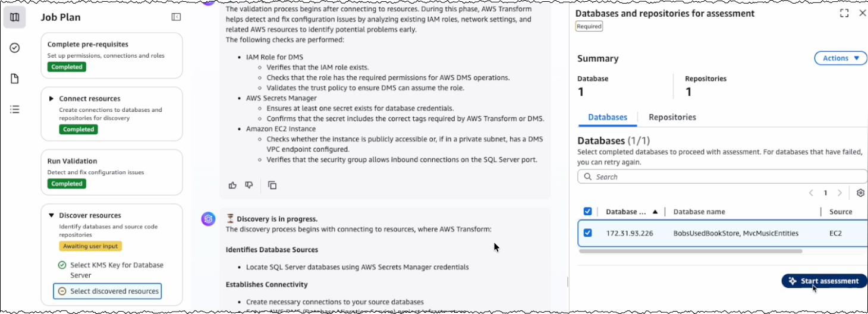
Task: Expand the assessment panel to fullscreen
Action: (x=844, y=13)
